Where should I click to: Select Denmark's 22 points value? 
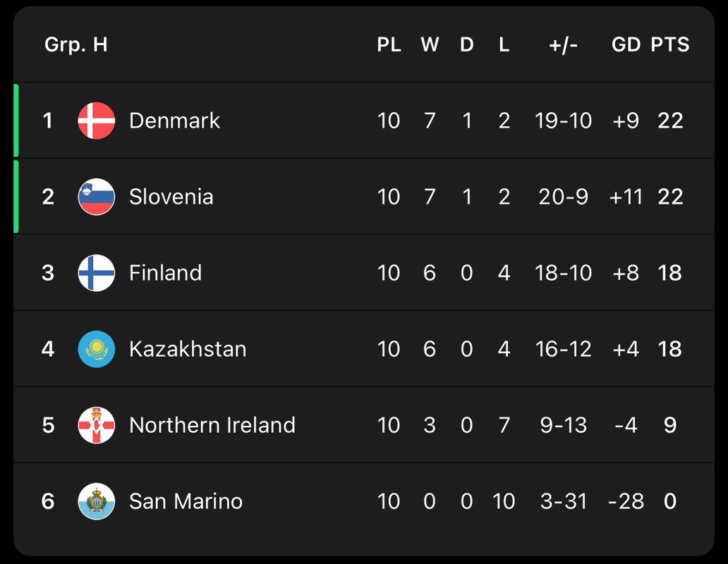(670, 121)
